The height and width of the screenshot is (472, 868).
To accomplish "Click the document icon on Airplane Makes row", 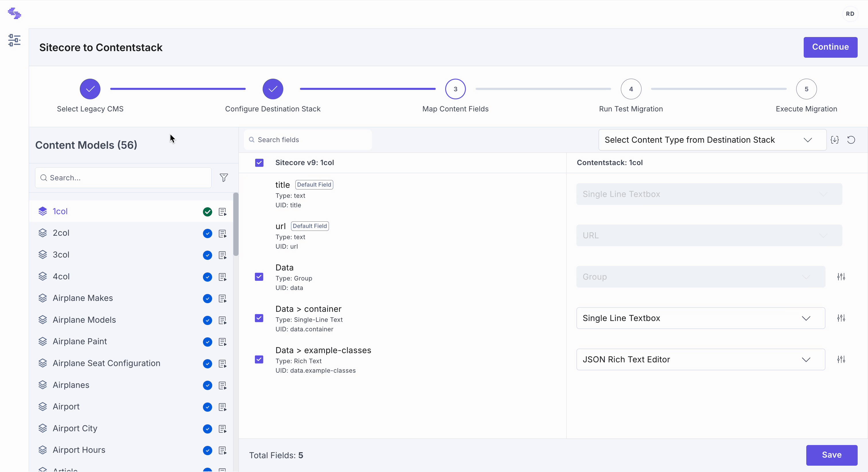I will point(222,298).
